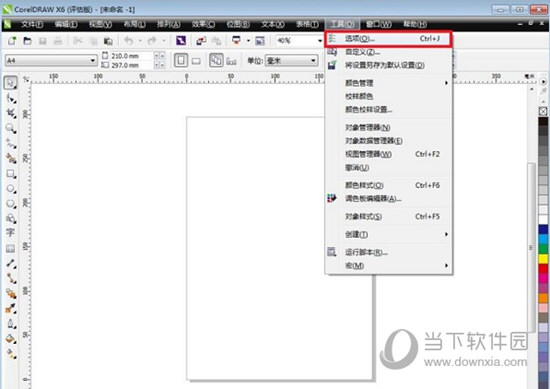Viewport: 550px width, 389px height.
Task: Open the 40% zoom level dropdown
Action: click(320, 41)
